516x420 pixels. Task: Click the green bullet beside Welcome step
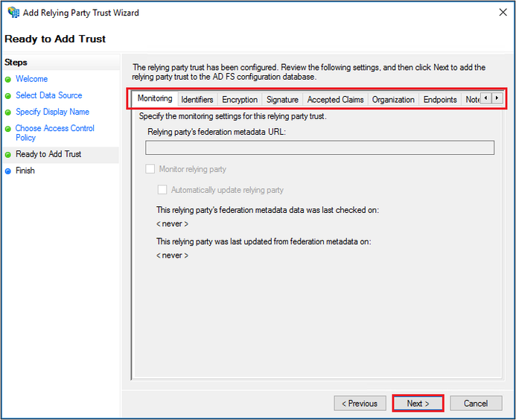(8, 79)
